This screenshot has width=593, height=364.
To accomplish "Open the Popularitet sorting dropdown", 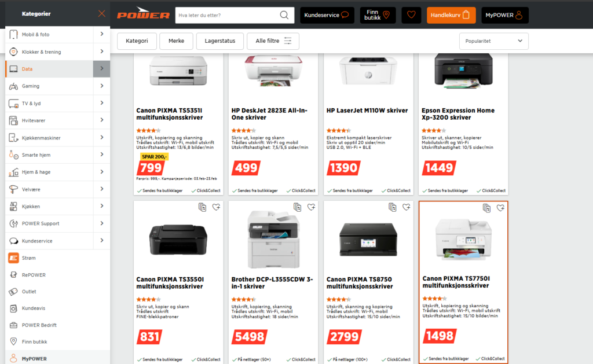I will [x=493, y=41].
